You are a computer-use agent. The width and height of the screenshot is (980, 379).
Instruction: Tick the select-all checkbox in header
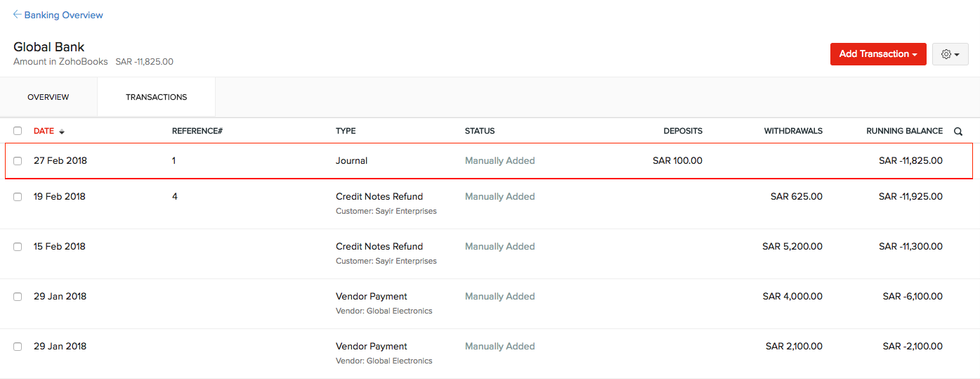pyautogui.click(x=18, y=131)
